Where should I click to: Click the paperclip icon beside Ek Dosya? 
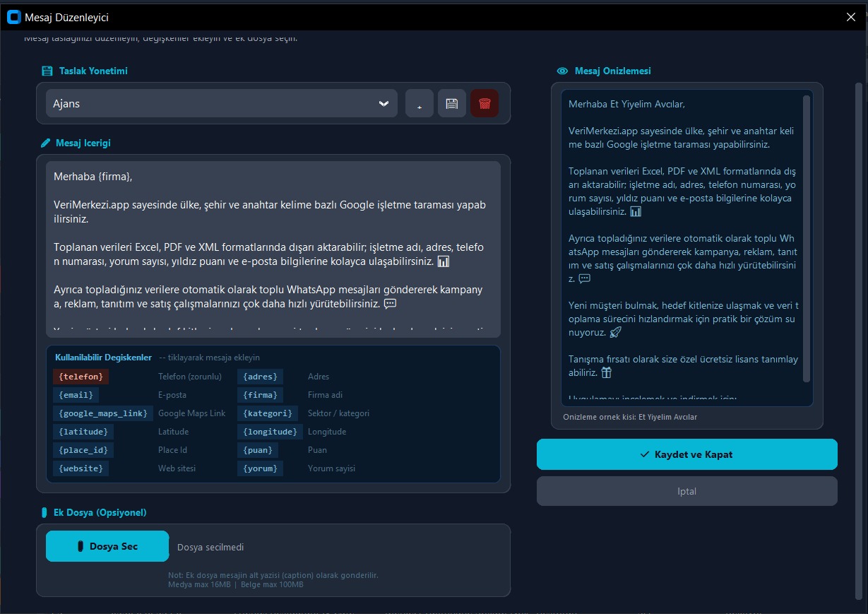click(44, 512)
